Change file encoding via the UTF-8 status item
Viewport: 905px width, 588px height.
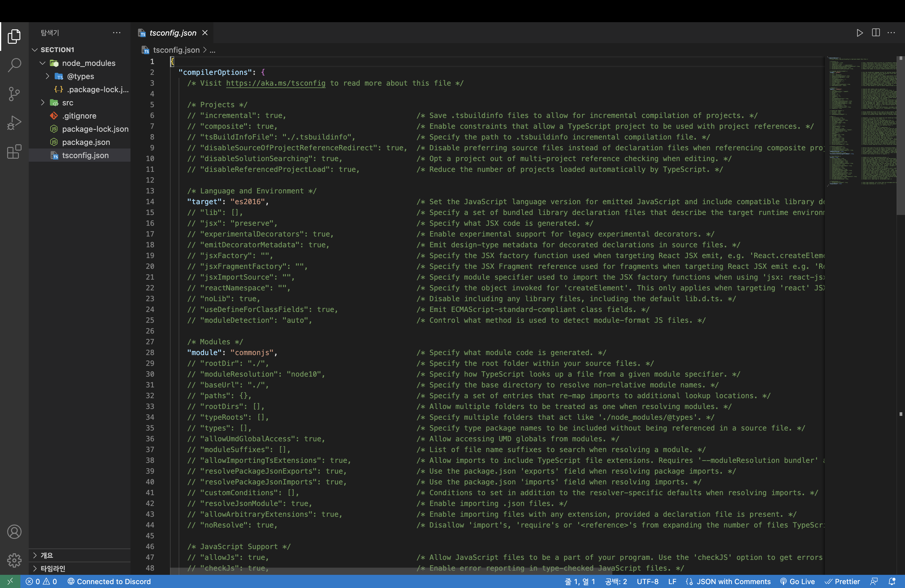(x=648, y=581)
